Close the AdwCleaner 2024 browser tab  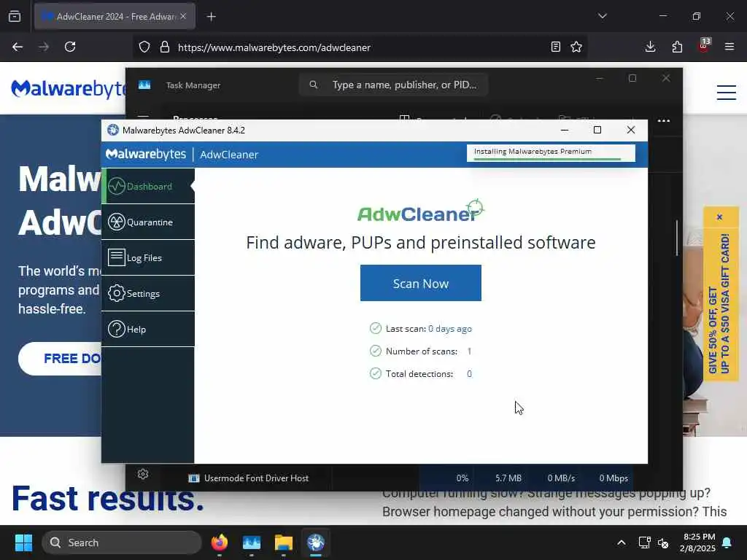[x=183, y=16]
